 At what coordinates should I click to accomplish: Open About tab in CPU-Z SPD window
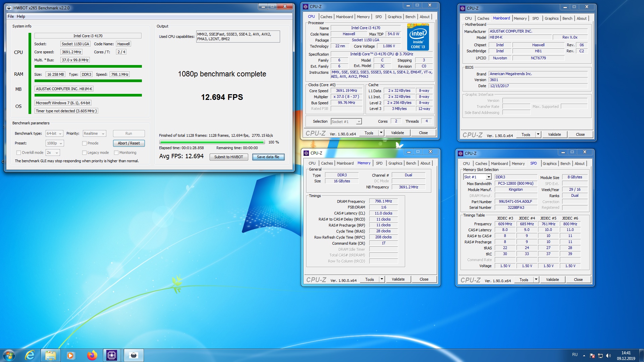[x=579, y=164]
